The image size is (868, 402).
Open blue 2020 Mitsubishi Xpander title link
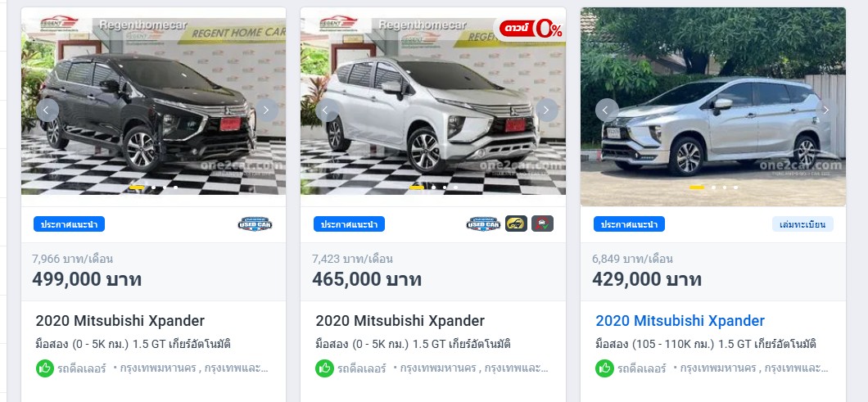coord(680,321)
